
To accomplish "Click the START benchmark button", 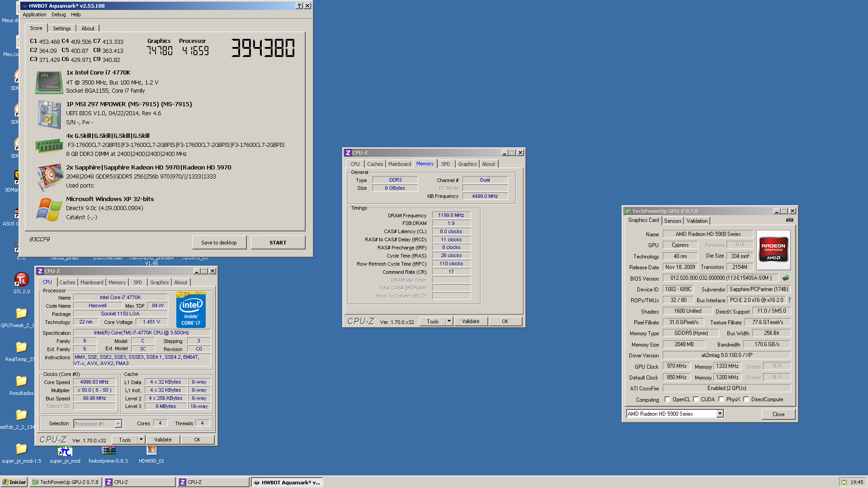I will pos(278,243).
